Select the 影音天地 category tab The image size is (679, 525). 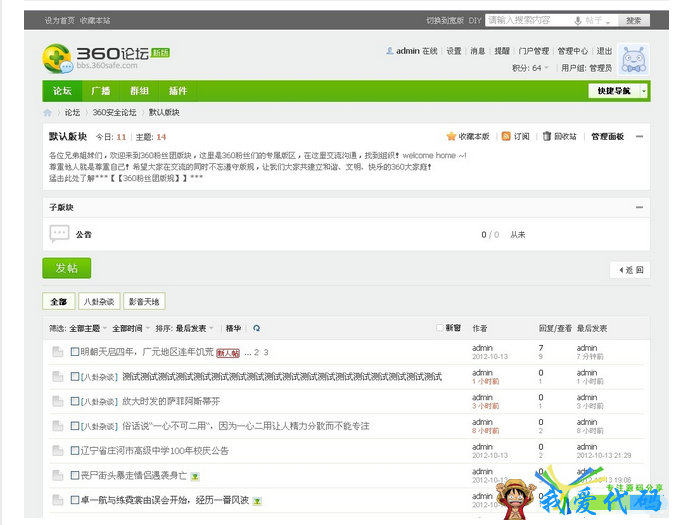144,301
